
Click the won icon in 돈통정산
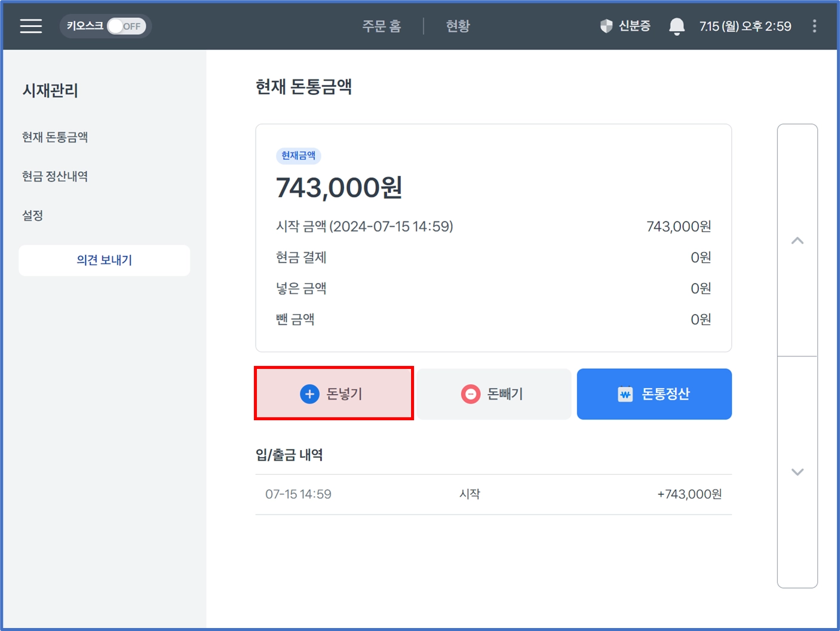pos(625,394)
